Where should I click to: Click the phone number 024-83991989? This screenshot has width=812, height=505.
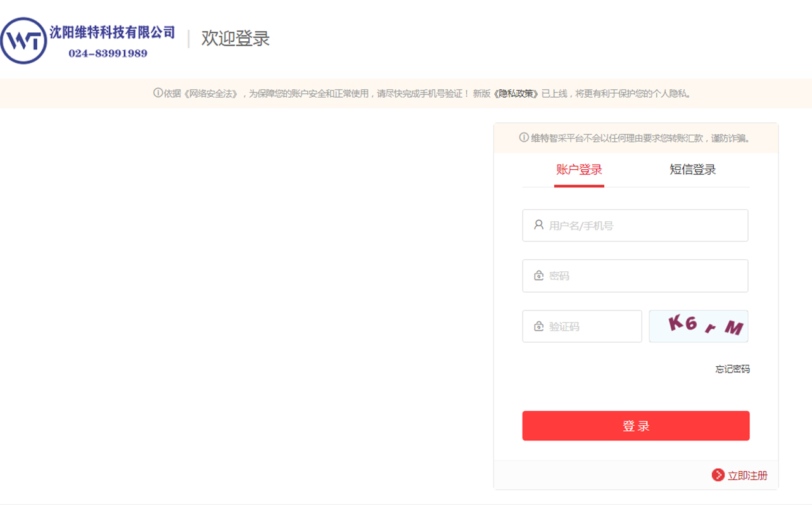coord(108,54)
